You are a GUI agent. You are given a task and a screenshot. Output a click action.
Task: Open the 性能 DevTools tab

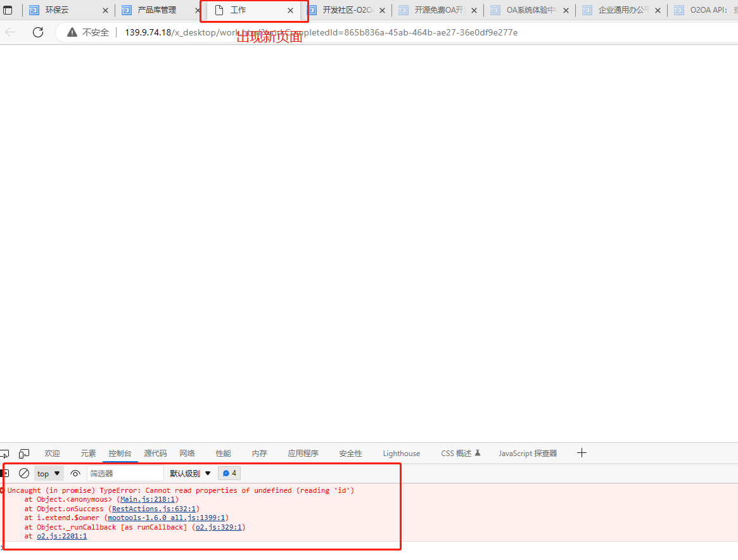coord(223,453)
